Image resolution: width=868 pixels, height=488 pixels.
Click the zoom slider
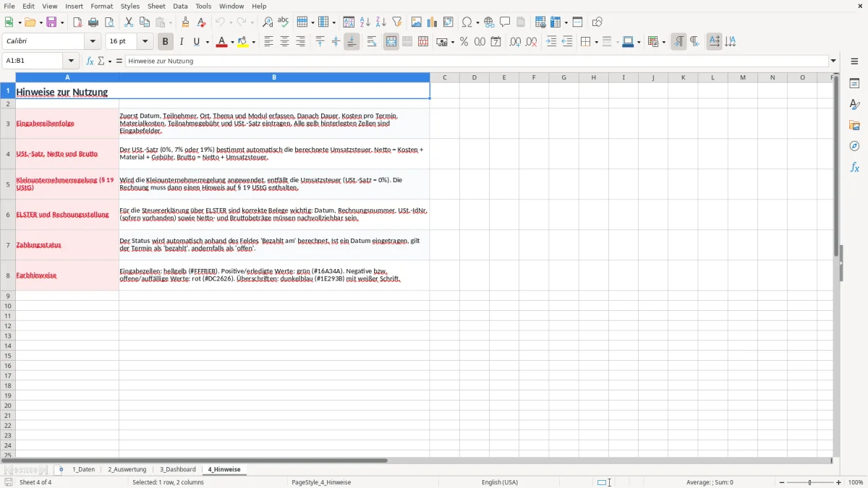810,482
